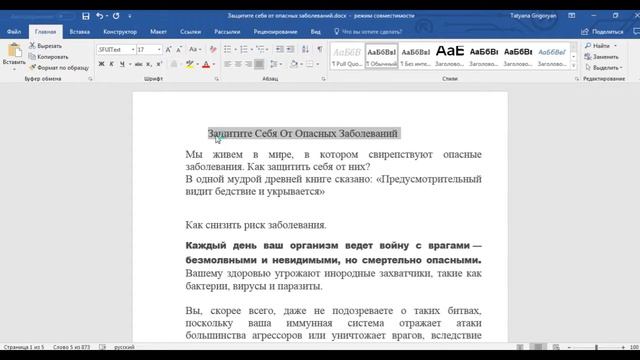Toggle justify alignment button

[259, 64]
